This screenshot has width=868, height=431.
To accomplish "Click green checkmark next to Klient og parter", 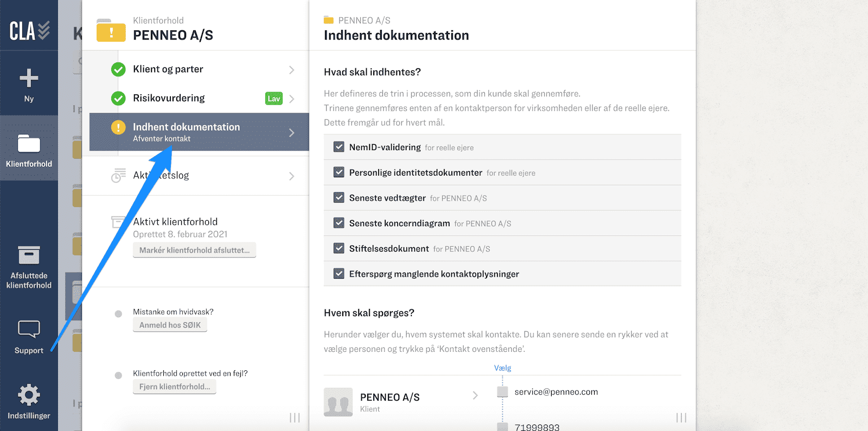I will pos(118,69).
